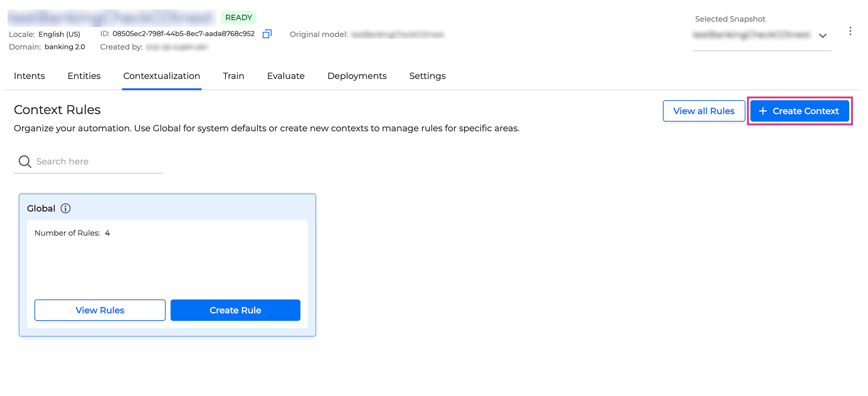Click the View all Rules button
868x396 pixels.
(704, 111)
